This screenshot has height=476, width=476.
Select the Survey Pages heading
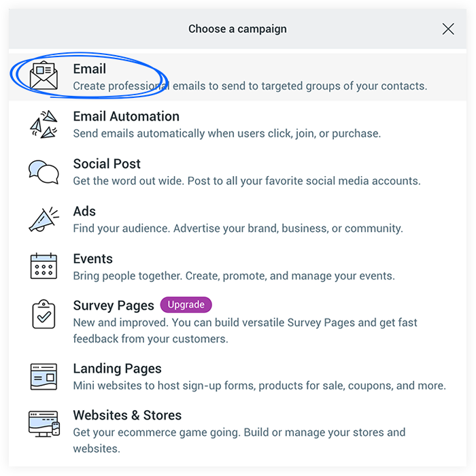(114, 305)
